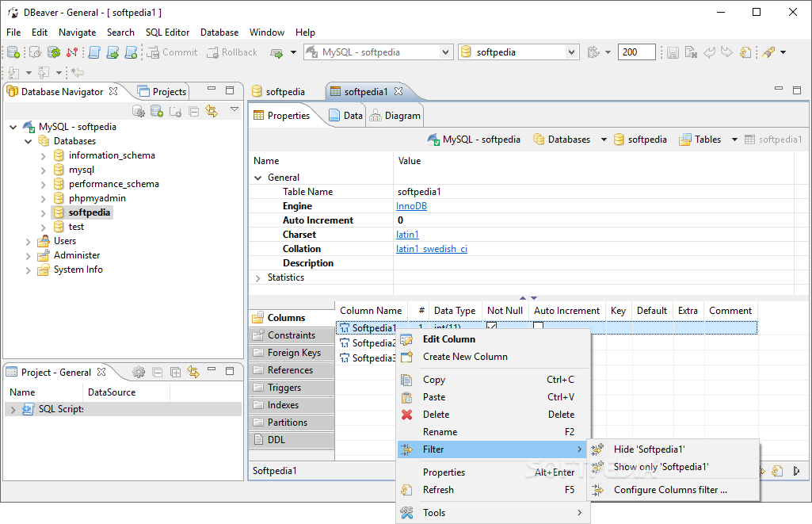This screenshot has height=524, width=812.
Task: Click Show only 'Softpedia1' filter option
Action: pos(673,467)
